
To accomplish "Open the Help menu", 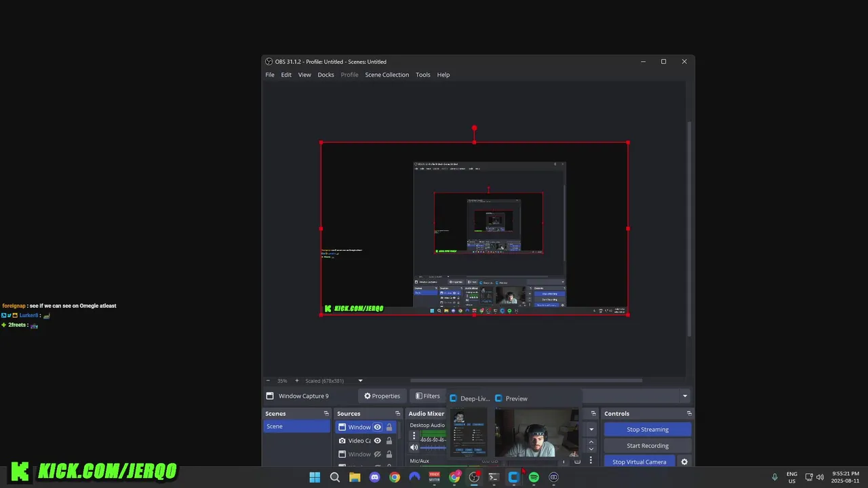I will (x=443, y=75).
